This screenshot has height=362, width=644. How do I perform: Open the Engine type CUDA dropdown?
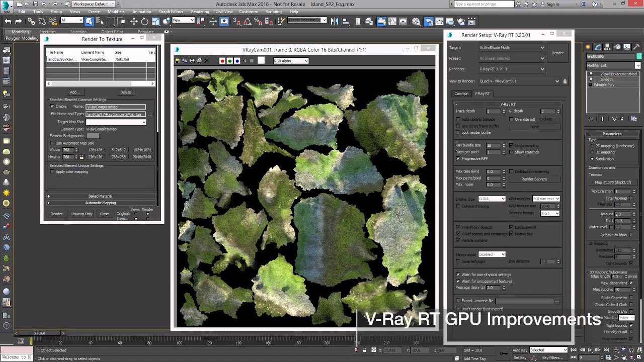pos(492,199)
